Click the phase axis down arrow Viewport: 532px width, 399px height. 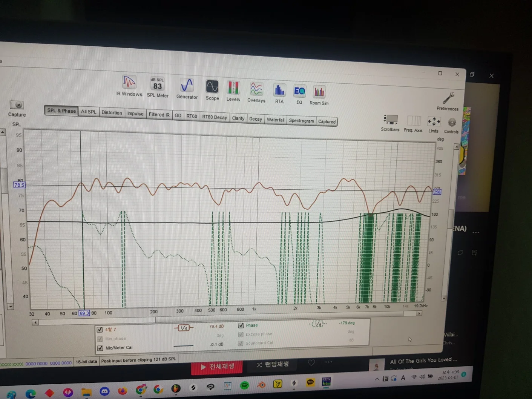pos(444,298)
